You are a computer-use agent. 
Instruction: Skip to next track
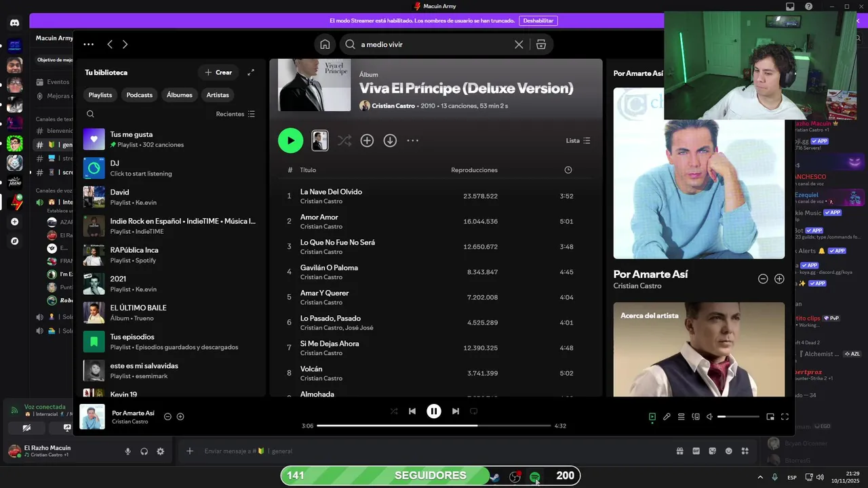point(456,411)
